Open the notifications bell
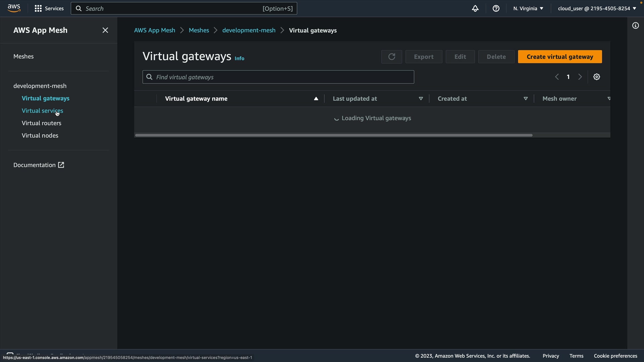 coord(475,8)
